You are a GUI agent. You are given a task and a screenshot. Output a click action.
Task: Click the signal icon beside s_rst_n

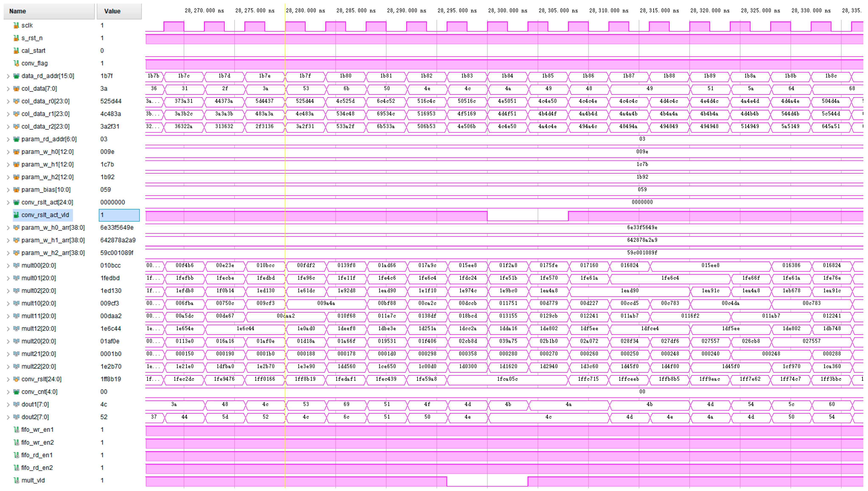16,38
